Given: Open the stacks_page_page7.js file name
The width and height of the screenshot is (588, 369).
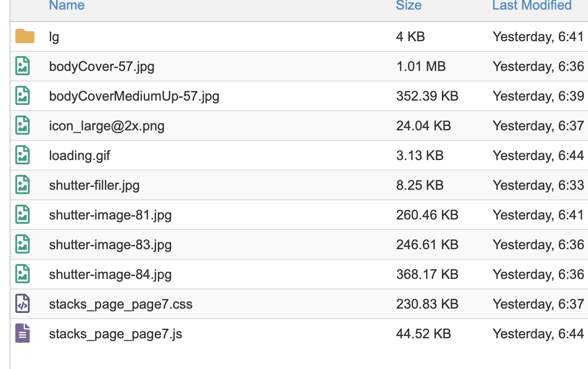Looking at the screenshot, I should click(115, 334).
